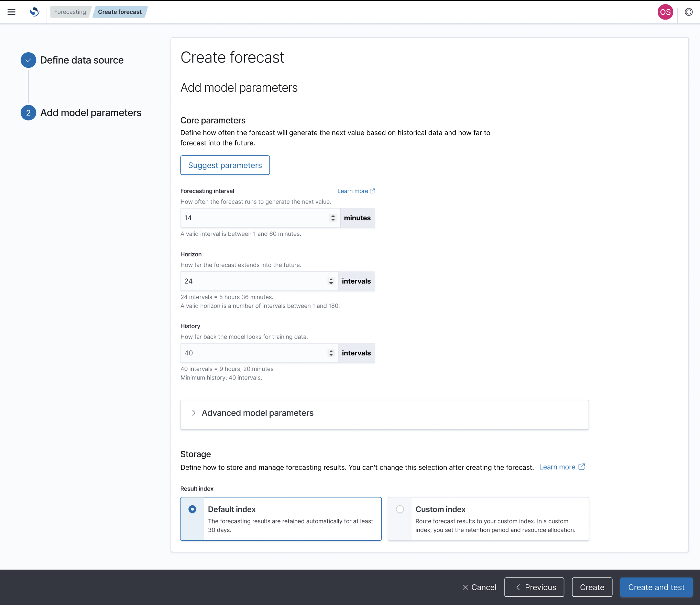The width and height of the screenshot is (700, 605).
Task: Select the Custom index radio button
Action: point(400,509)
